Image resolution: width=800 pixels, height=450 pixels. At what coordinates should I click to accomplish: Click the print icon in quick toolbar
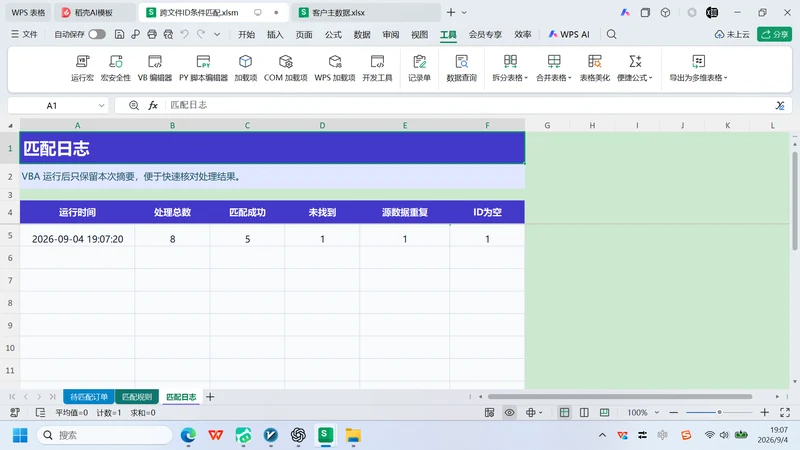[152, 34]
